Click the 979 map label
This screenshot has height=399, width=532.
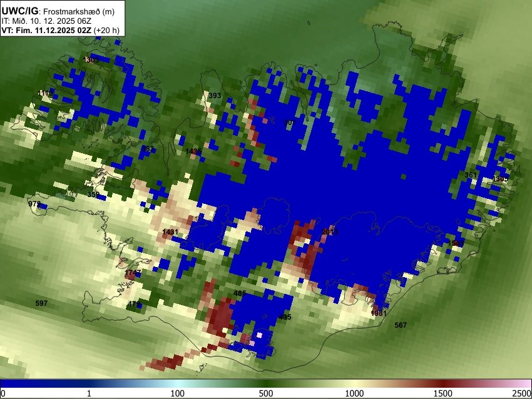(x=34, y=204)
